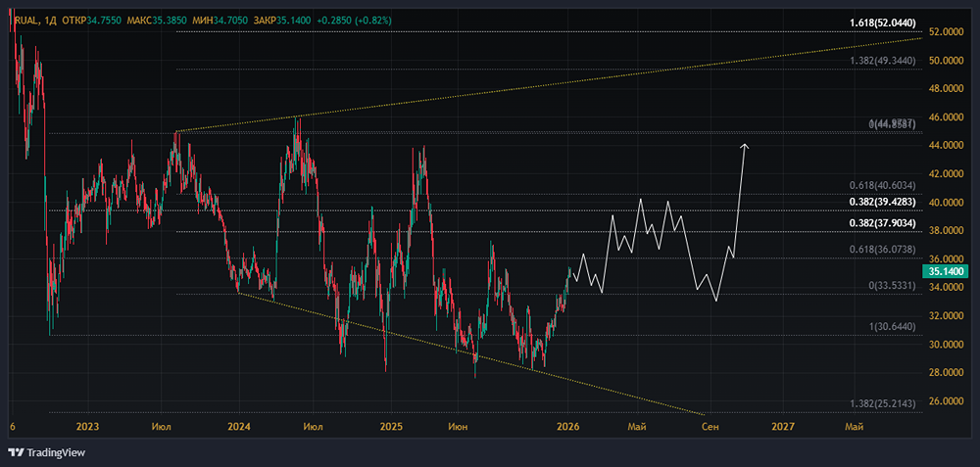The width and height of the screenshot is (980, 467).
Task: Select the 1.382(25.2143) extension label
Action: coord(882,403)
